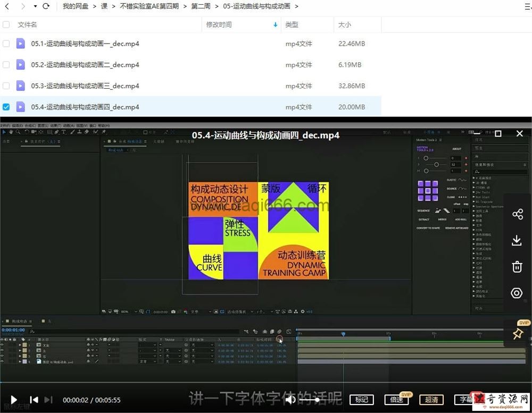Pin the video with the SVIP pin icon
This screenshot has height=413, width=532.
tap(517, 334)
